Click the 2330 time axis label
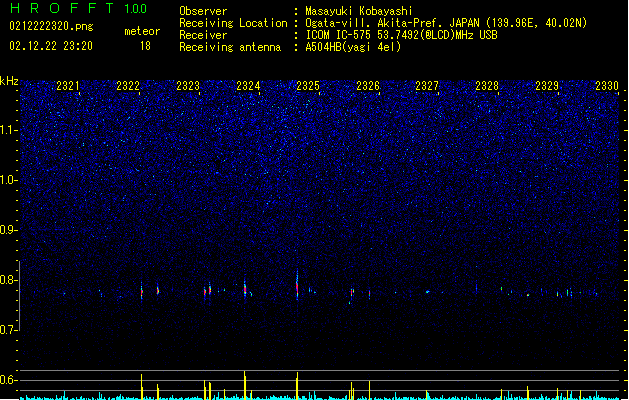The width and height of the screenshot is (629, 400). coord(607,85)
